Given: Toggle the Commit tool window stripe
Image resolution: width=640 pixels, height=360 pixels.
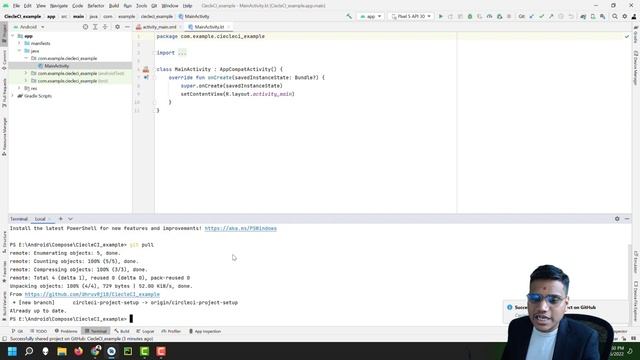Looking at the screenshot, I should click(4, 60).
